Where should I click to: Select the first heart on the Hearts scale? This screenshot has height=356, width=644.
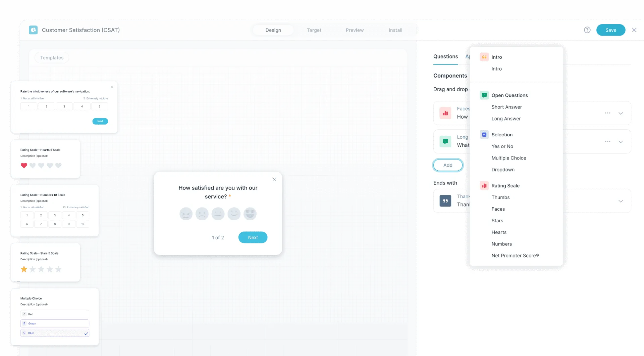coord(24,165)
